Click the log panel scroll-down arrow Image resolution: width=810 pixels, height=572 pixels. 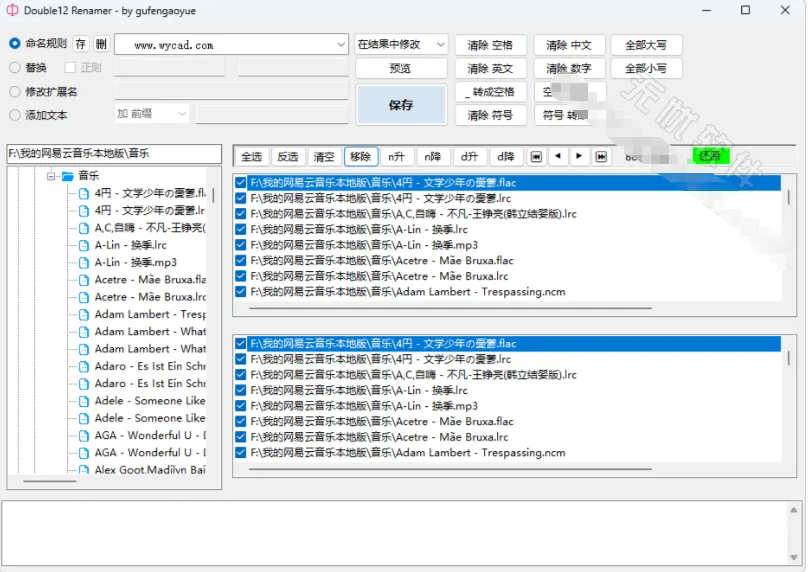793,556
